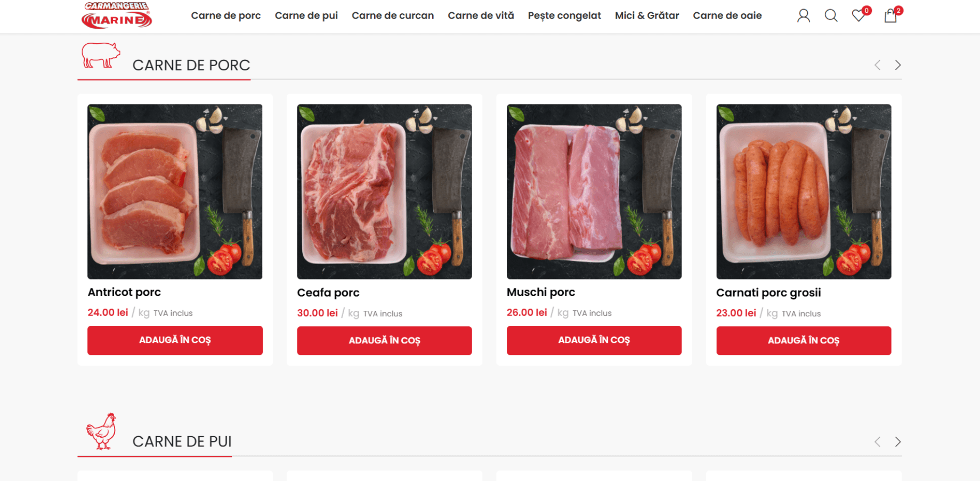Viewport: 980px width, 481px height.
Task: Select Mici & Grătar in navigation
Action: coord(647,15)
